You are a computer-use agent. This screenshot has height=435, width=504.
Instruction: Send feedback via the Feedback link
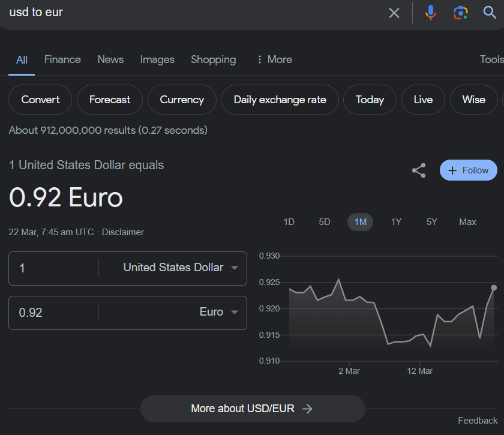pyautogui.click(x=478, y=421)
